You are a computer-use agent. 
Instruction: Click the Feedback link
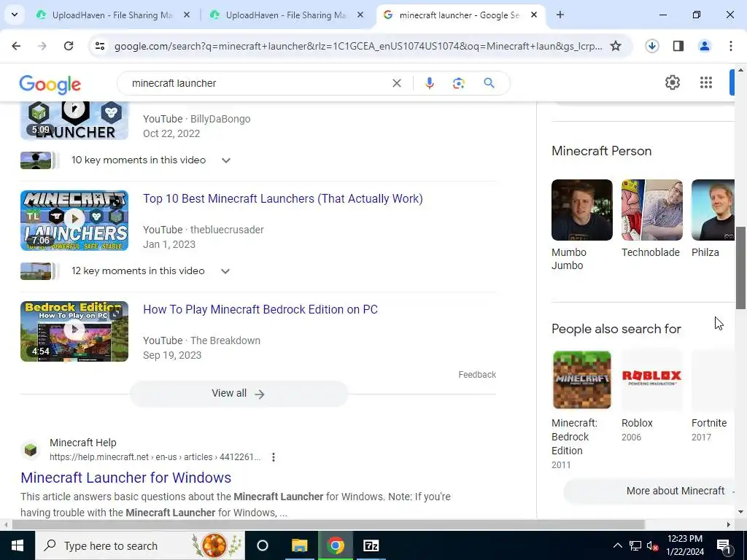pos(477,375)
